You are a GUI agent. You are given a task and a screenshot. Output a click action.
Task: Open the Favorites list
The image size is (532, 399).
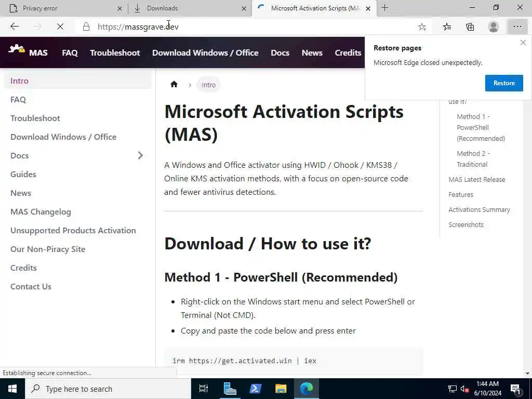[x=447, y=27]
